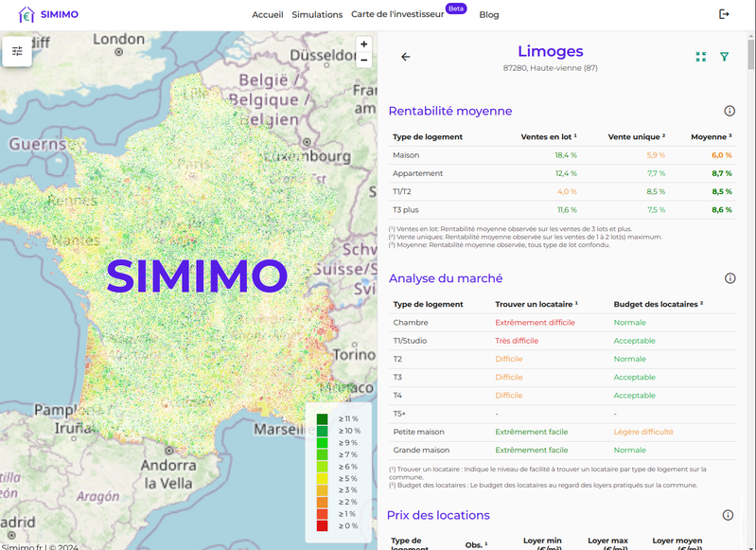
Task: Show info for Analyse du marché
Action: coord(730,278)
